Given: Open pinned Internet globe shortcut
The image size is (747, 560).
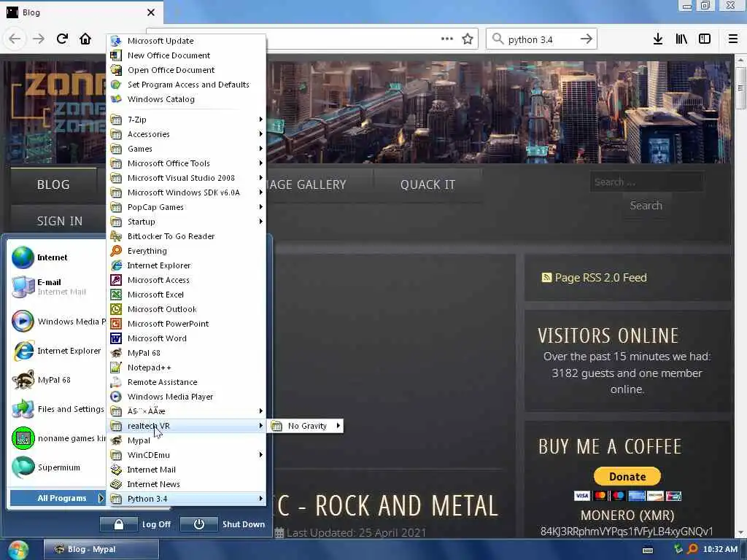Looking at the screenshot, I should [x=57, y=257].
